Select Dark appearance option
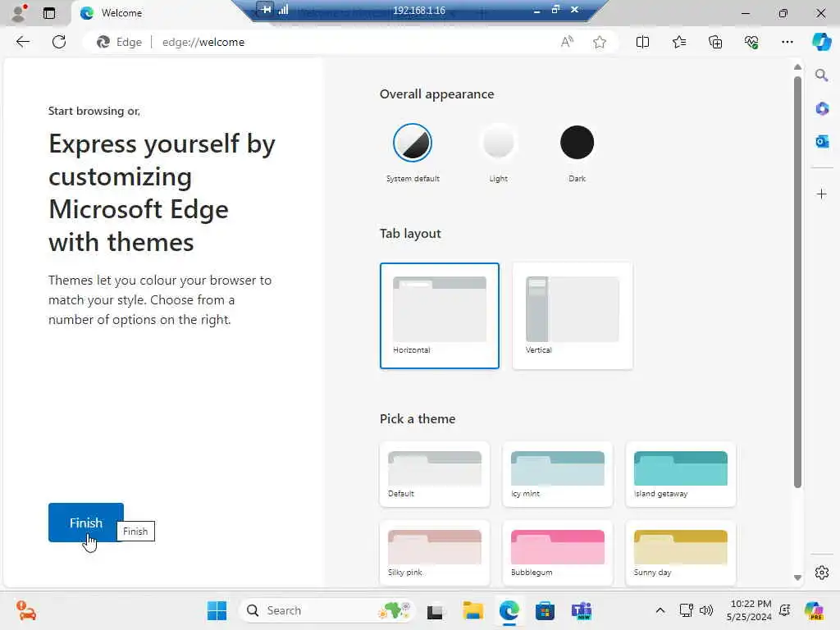The image size is (840, 630). (x=577, y=143)
